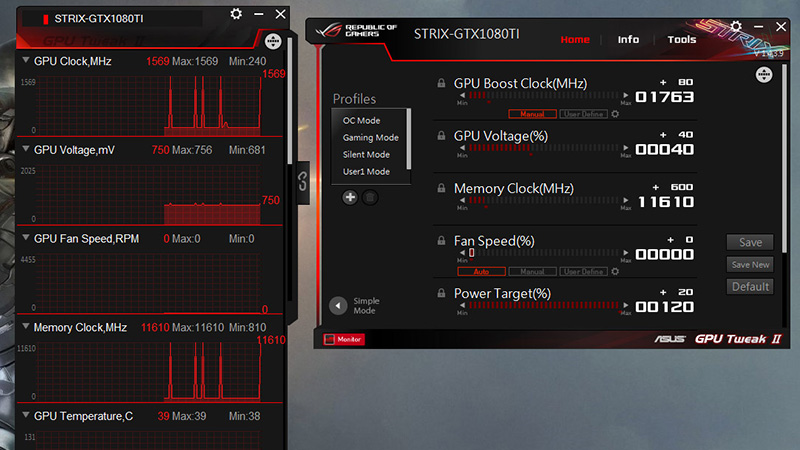The image size is (800, 450).
Task: Toggle lock for GPU Boost Clock
Action: pos(441,83)
